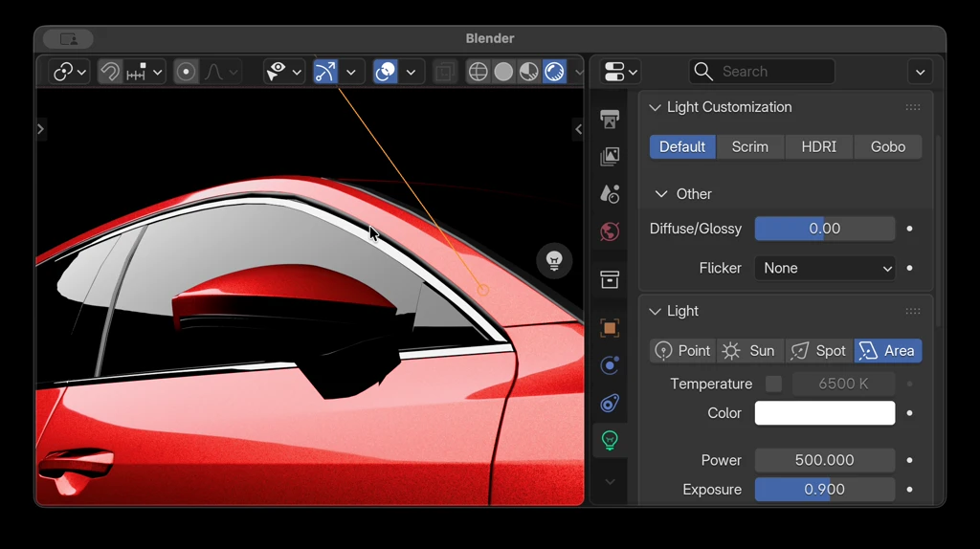Open the pivot point dropdown arrow

[81, 73]
